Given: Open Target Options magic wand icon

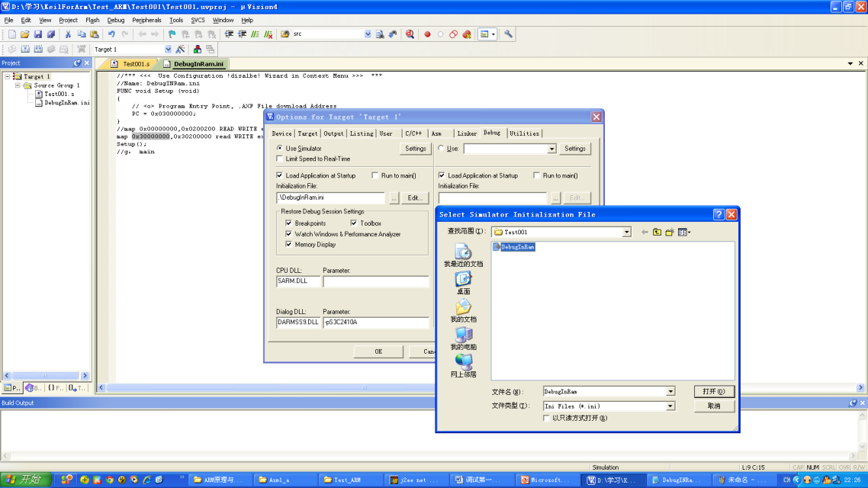Looking at the screenshot, I should coord(180,50).
